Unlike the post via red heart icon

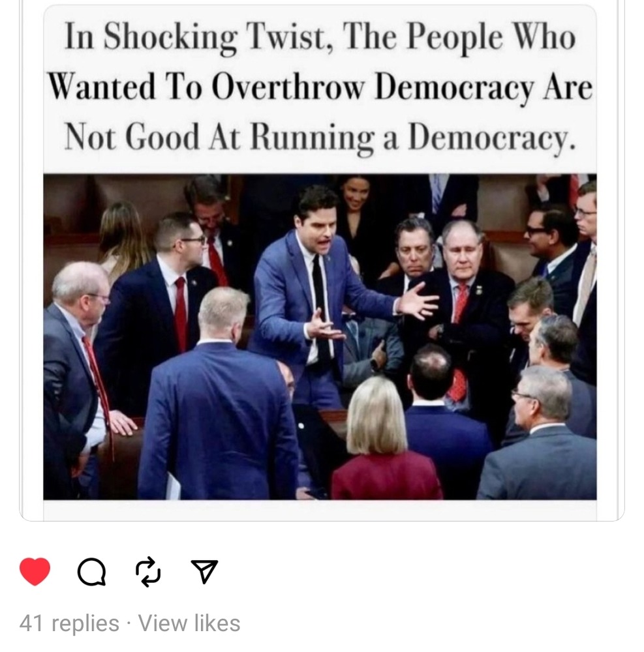35,571
